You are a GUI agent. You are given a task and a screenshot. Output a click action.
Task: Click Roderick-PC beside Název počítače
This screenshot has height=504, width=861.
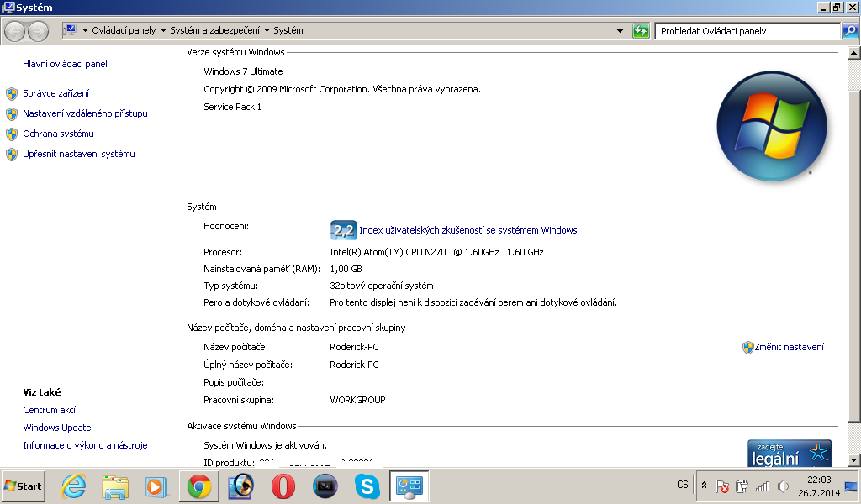point(354,347)
